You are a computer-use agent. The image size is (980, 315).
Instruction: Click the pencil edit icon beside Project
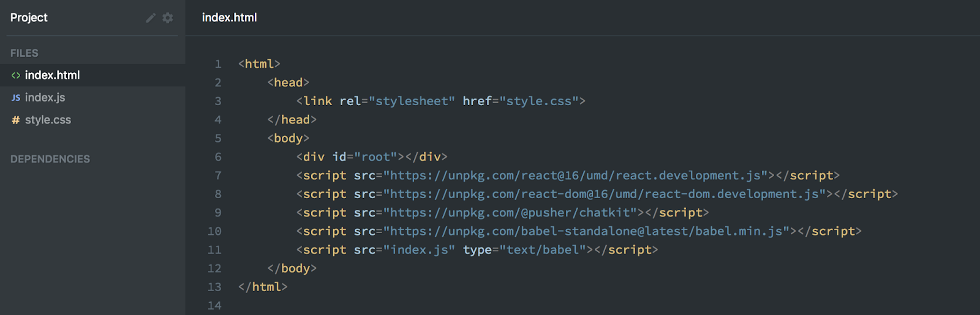coord(151,18)
